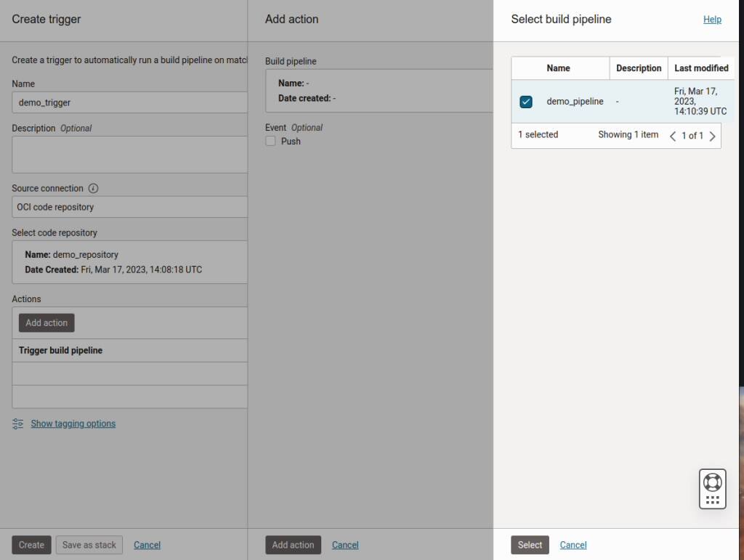Click the tagging options sliders icon

(17, 423)
